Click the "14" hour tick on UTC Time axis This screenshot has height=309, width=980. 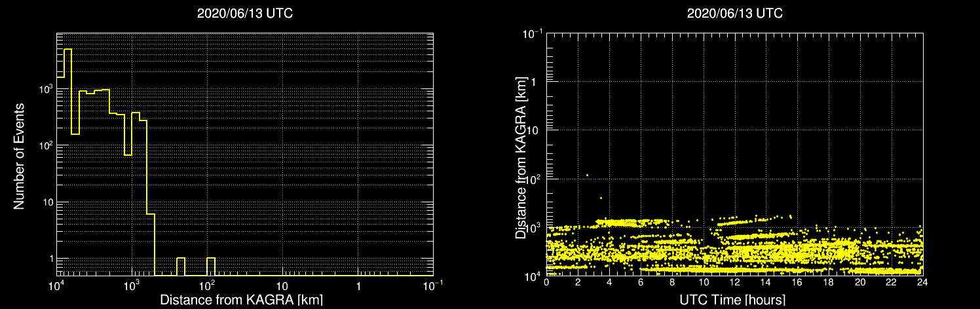766,282
